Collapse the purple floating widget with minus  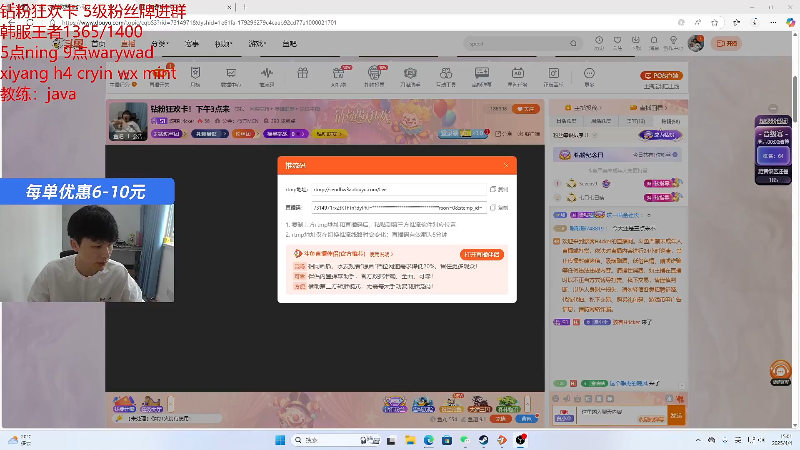[x=773, y=108]
